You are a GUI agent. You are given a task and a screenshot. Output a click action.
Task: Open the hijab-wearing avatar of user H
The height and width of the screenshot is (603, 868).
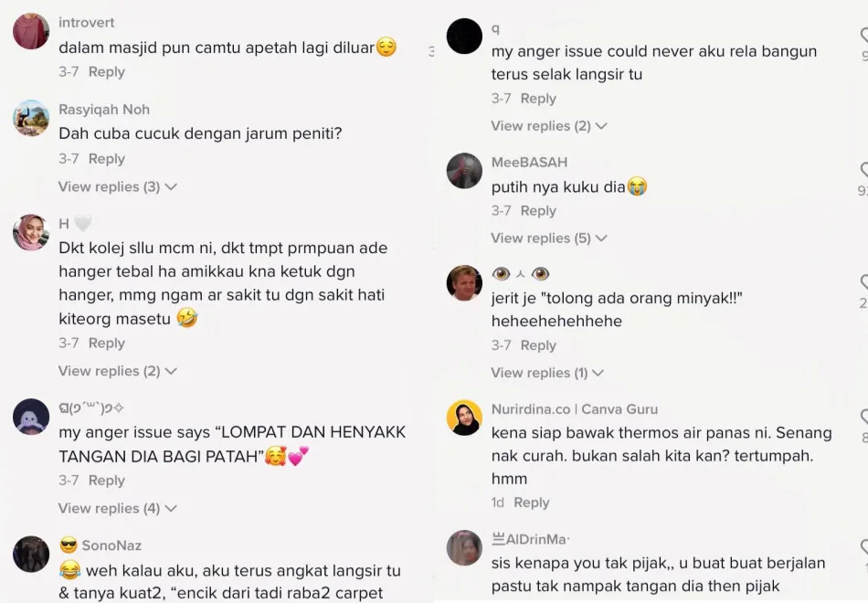[x=31, y=233]
